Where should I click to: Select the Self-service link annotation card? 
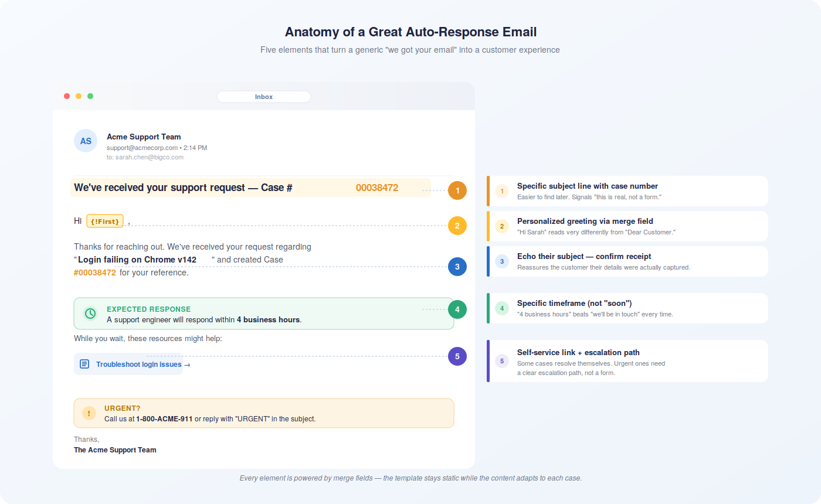627,361
